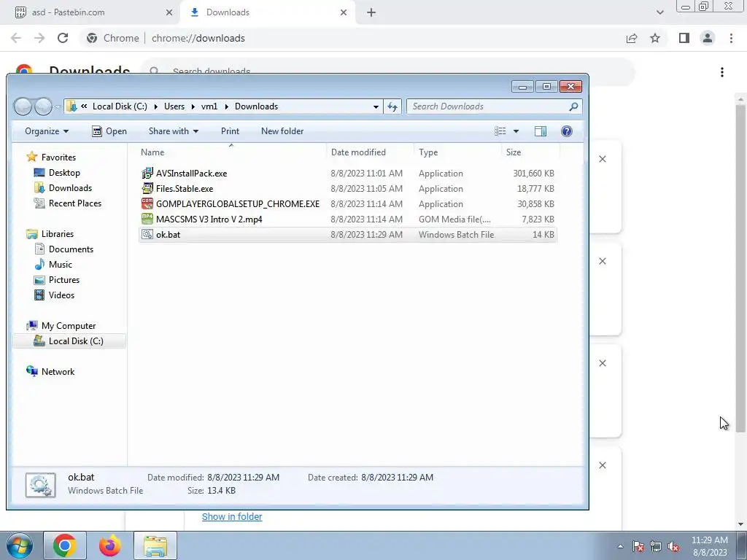
Task: Expand the vm1 breadcrumb arrow
Action: (x=226, y=106)
